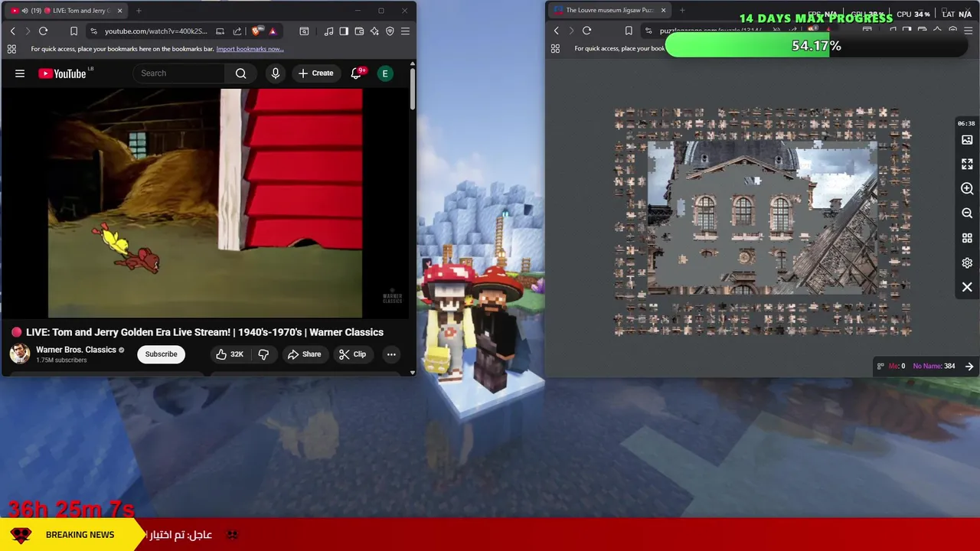Reload the puzzle browser page
Screen dimensions: 980x551
pos(586,31)
